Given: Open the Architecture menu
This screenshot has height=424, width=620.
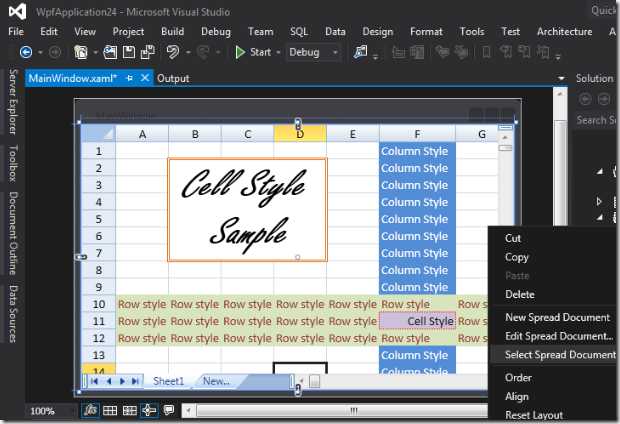Looking at the screenshot, I should click(x=564, y=31).
